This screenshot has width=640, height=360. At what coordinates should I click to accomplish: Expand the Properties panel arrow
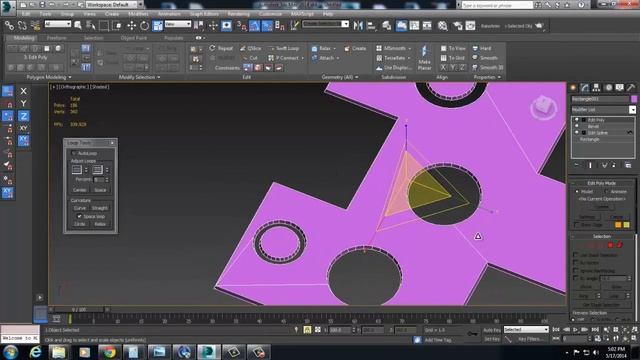pos(499,77)
